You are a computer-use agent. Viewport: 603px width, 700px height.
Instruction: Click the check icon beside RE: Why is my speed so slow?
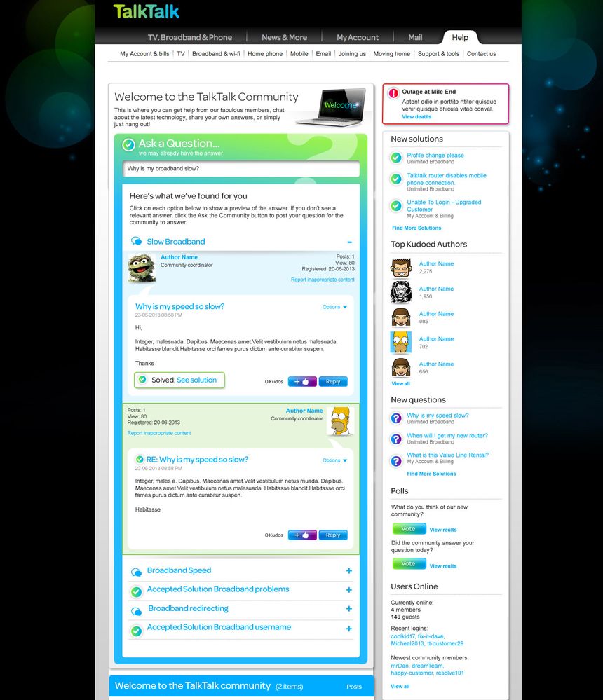(140, 460)
